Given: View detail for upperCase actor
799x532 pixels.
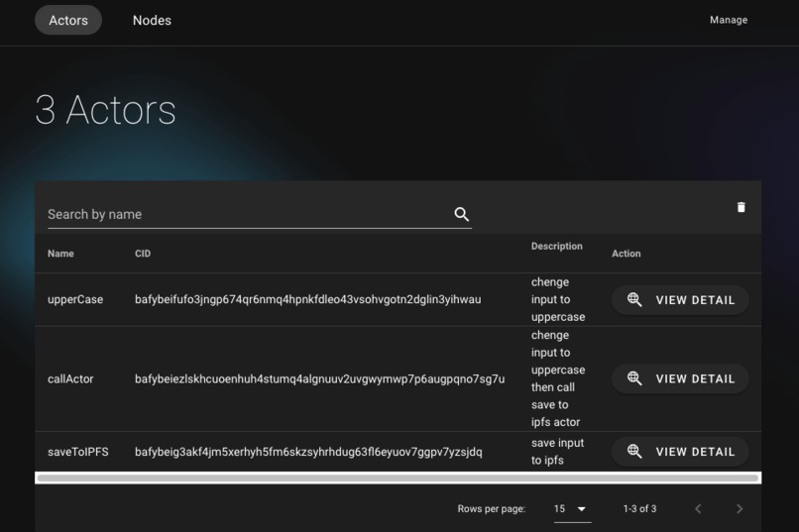Looking at the screenshot, I should (x=680, y=299).
